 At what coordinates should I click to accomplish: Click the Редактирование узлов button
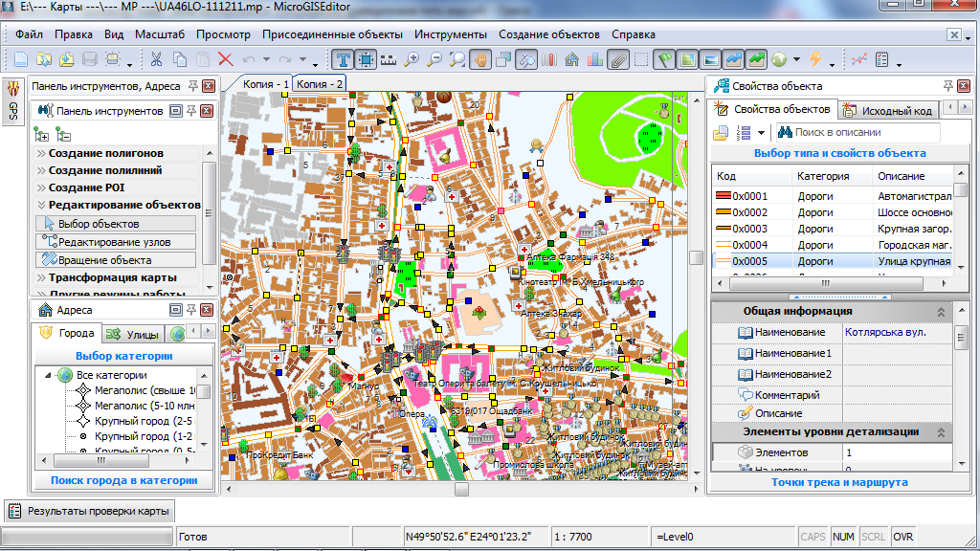tap(116, 242)
